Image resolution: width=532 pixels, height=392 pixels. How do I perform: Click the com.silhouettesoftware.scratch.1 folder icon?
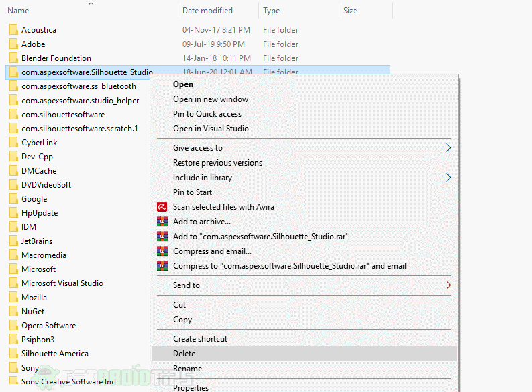click(13, 129)
